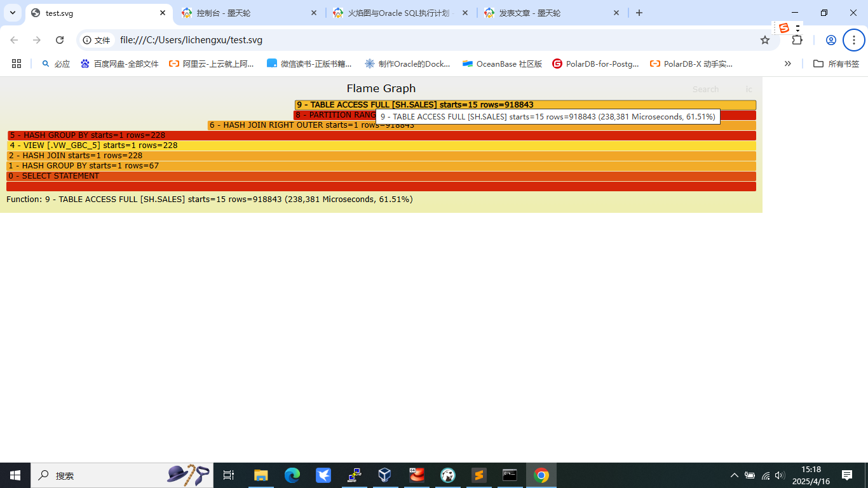Click the Search button in the flame graph
The width and height of the screenshot is (868, 488).
click(x=705, y=90)
